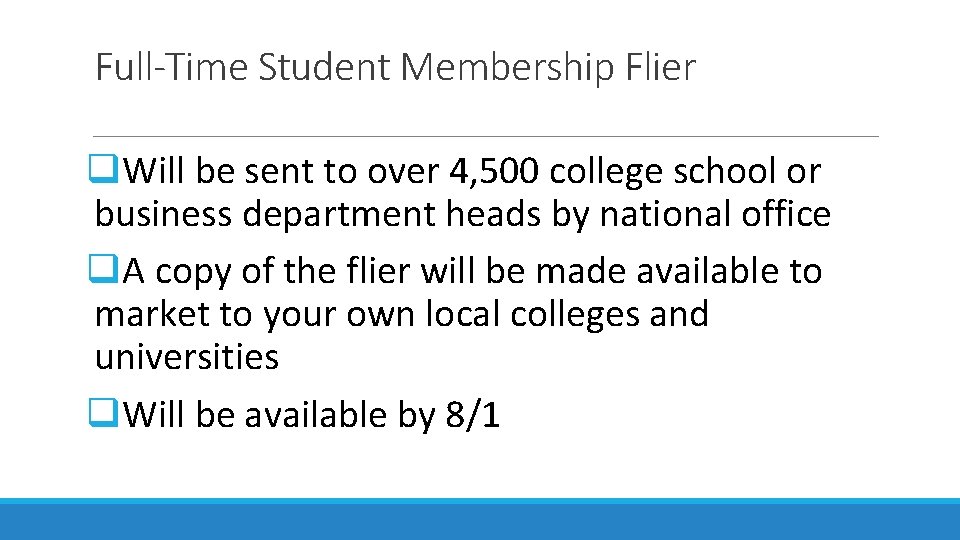Viewport: 960px width, 540px height.
Task: Click the dark blue footer bar
Action: pyautogui.click(x=480, y=522)
